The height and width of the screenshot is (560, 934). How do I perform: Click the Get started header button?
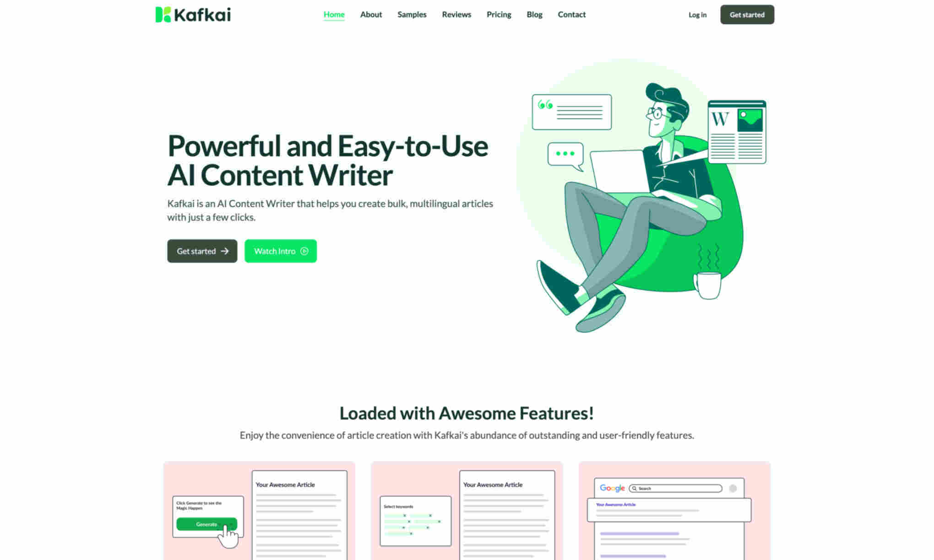[747, 15]
